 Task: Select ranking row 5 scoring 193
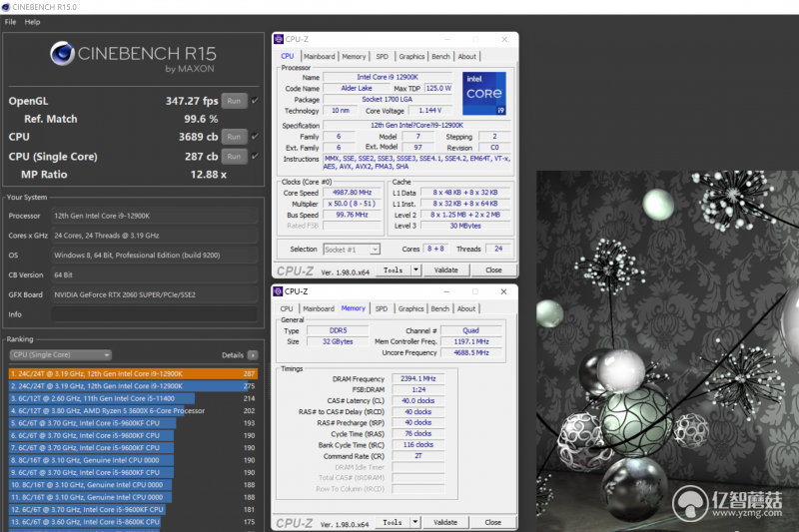coord(133,423)
